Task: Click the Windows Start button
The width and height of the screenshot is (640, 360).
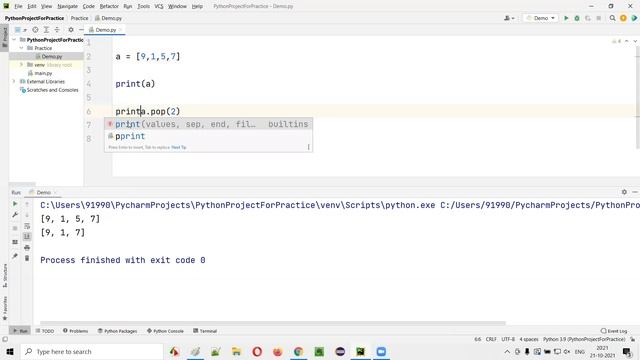Action: click(10, 351)
